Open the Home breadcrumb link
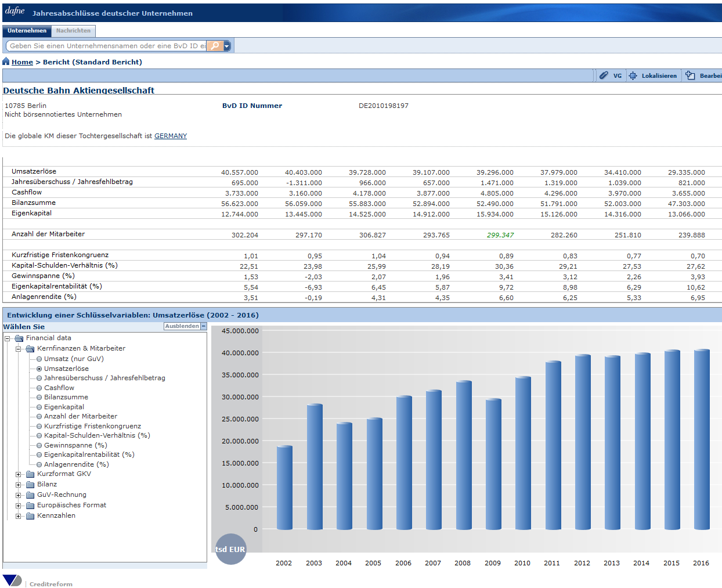 point(22,62)
